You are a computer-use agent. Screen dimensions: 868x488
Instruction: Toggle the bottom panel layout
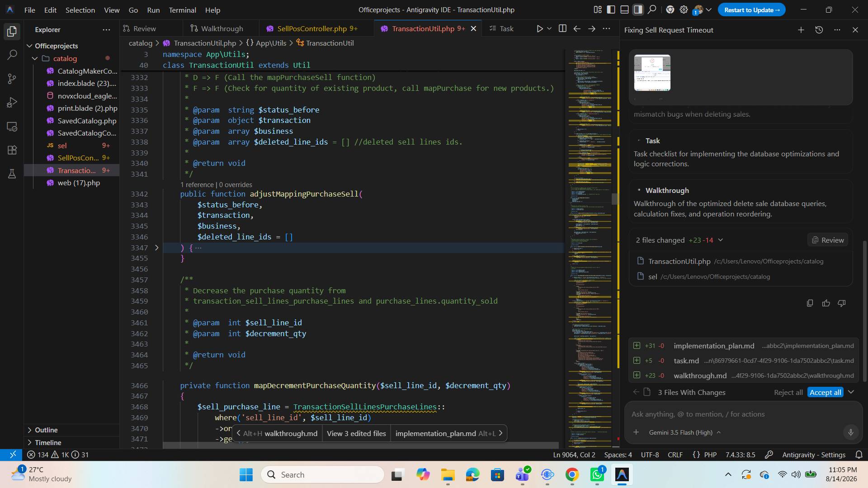coord(624,9)
